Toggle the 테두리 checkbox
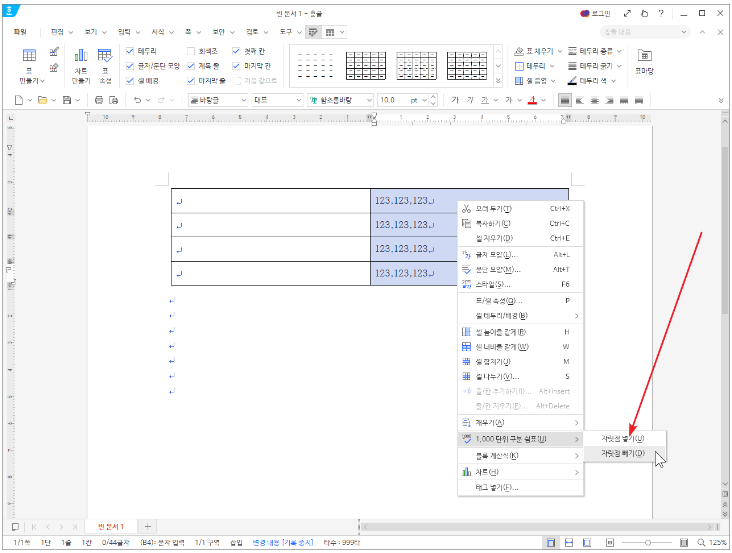 pyautogui.click(x=130, y=51)
